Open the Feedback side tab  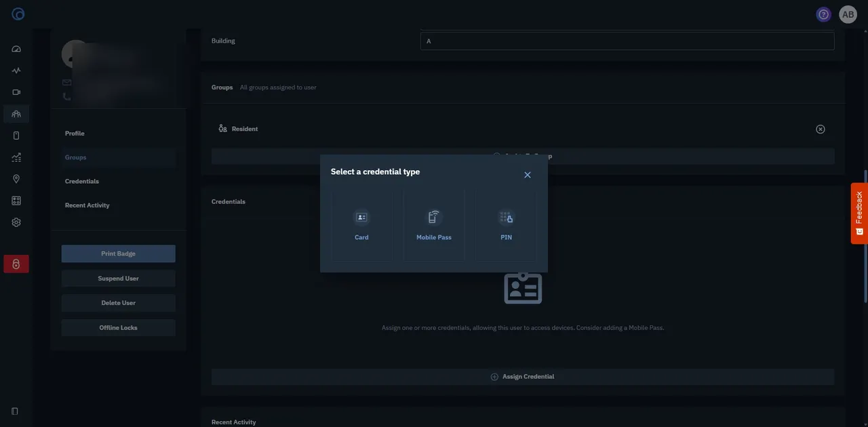click(x=859, y=213)
